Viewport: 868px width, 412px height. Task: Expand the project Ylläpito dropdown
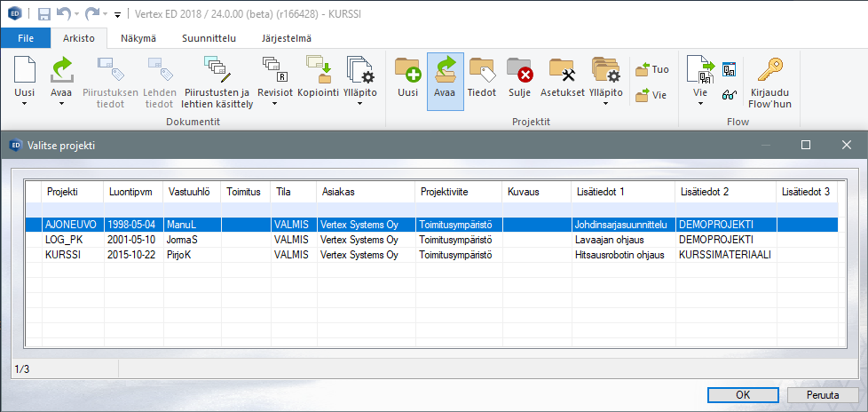point(606,104)
